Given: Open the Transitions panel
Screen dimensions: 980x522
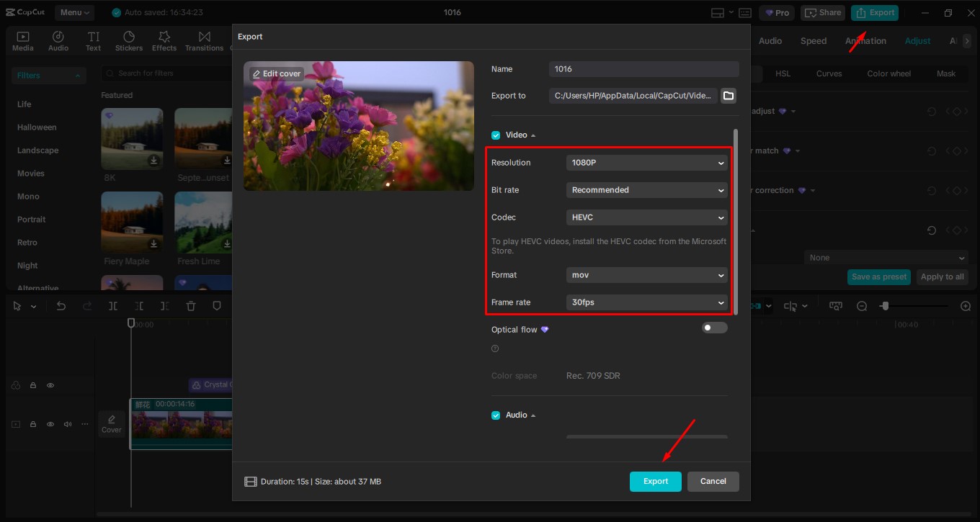Looking at the screenshot, I should coord(204,40).
